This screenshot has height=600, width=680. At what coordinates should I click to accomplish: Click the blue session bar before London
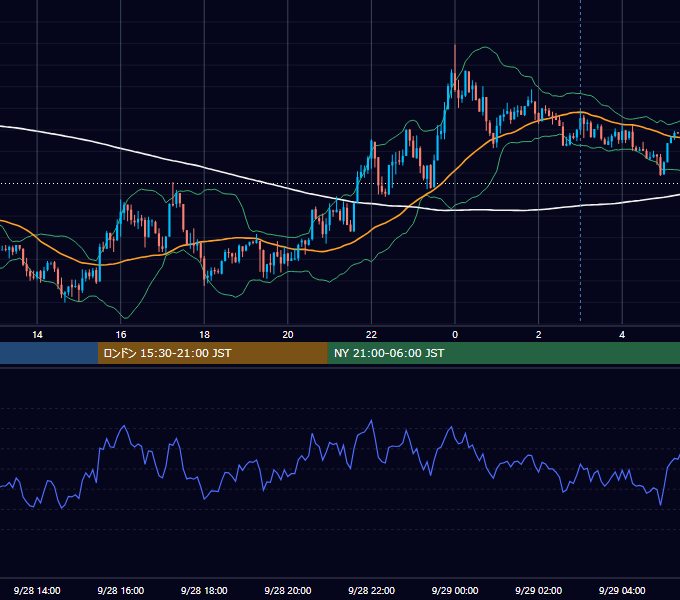point(49,353)
